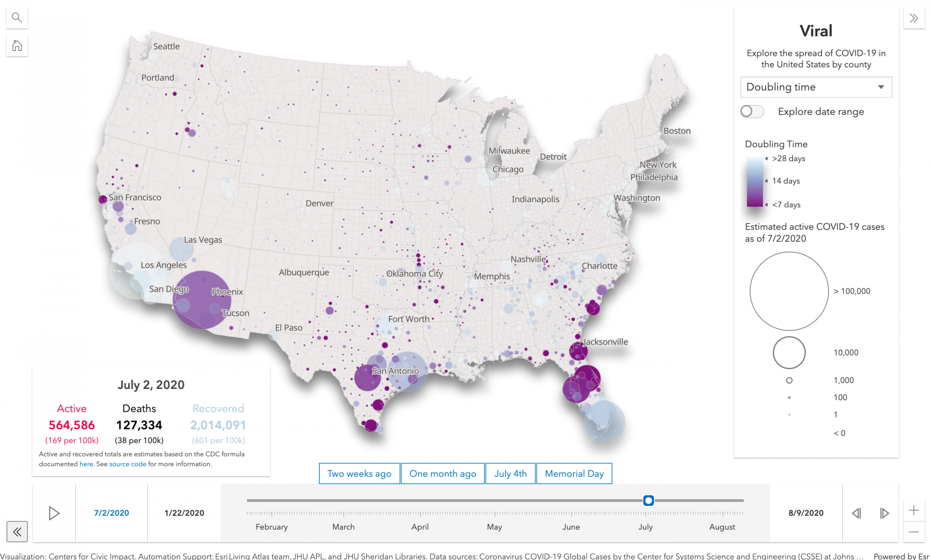Viewport: 930px width, 560px height.
Task: Collapse the bottom-left double chevron button
Action: pyautogui.click(x=17, y=532)
